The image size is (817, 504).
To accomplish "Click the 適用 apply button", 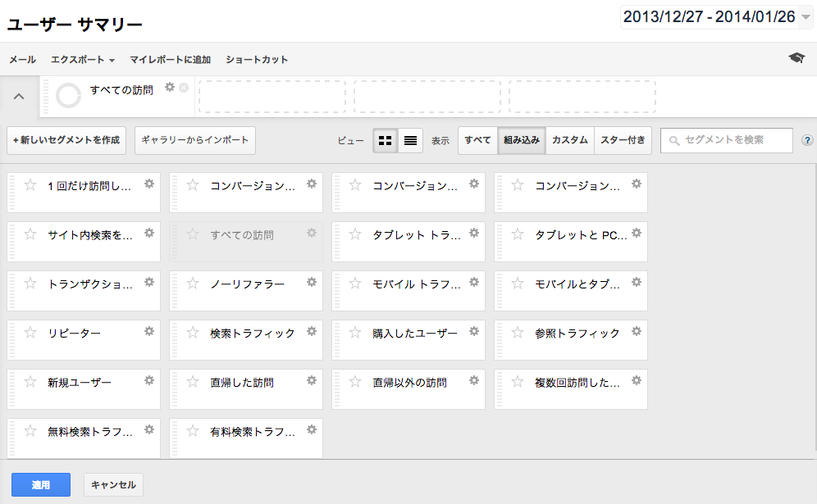I will point(41,484).
